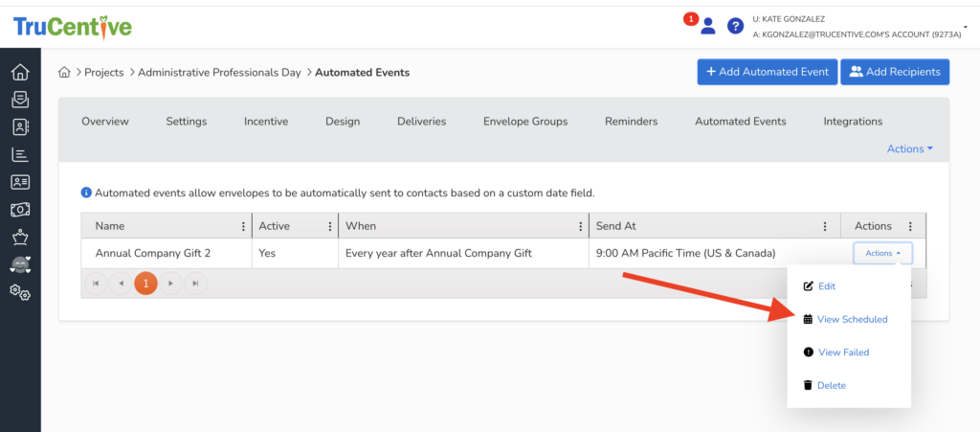
Task: Switch to the Deliveries tab
Action: click(421, 122)
